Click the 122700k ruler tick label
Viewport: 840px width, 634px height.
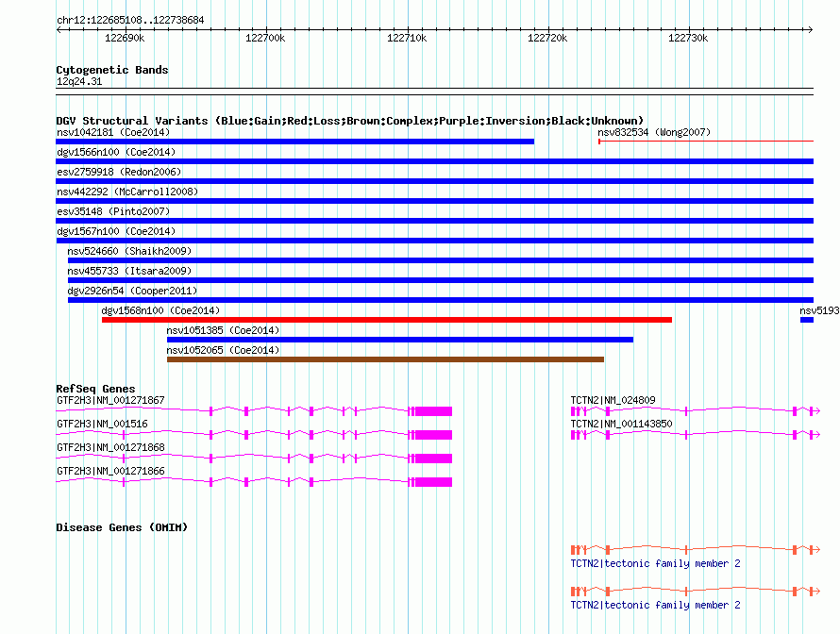click(x=265, y=38)
